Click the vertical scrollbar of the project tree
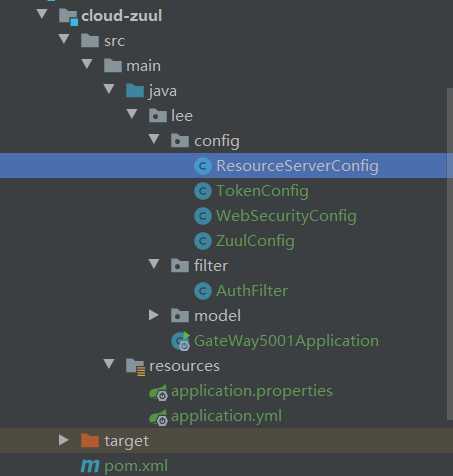Viewport: 453px width, 476px height. (x=450, y=253)
